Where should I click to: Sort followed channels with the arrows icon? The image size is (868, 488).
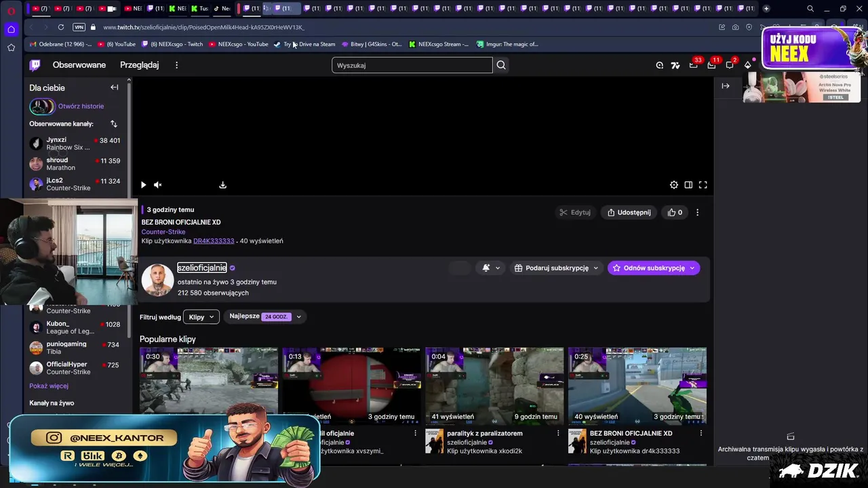pos(114,124)
